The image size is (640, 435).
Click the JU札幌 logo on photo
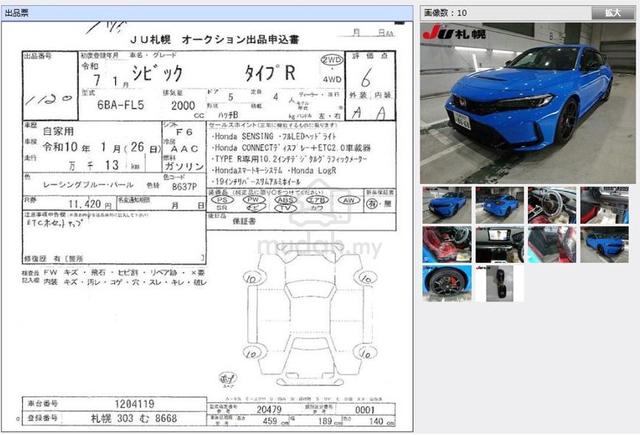click(x=454, y=32)
